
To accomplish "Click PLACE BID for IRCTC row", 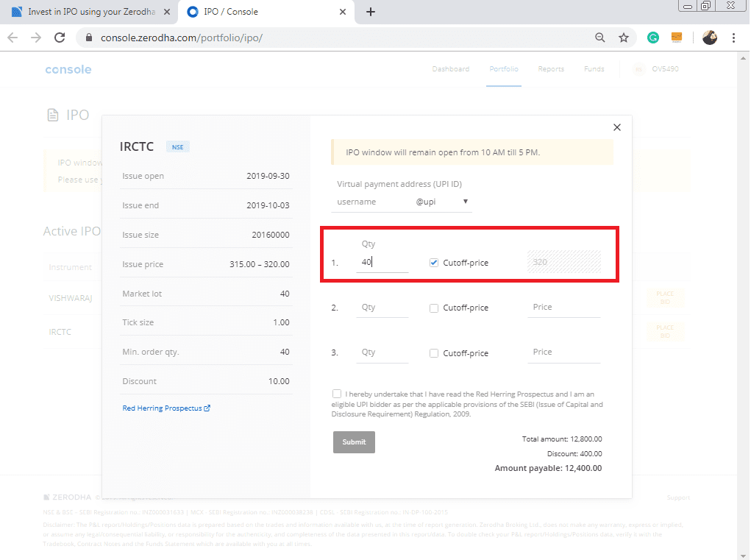I will click(x=665, y=331).
